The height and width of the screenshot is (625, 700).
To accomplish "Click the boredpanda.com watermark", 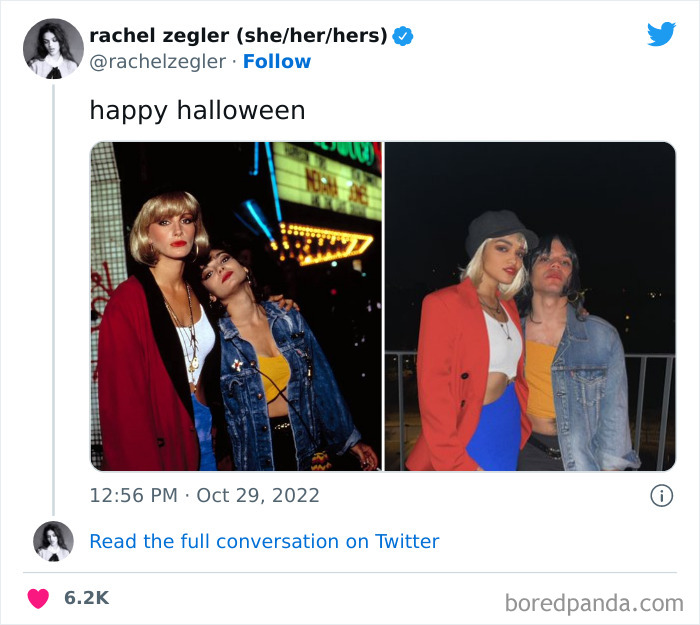I will (x=594, y=604).
